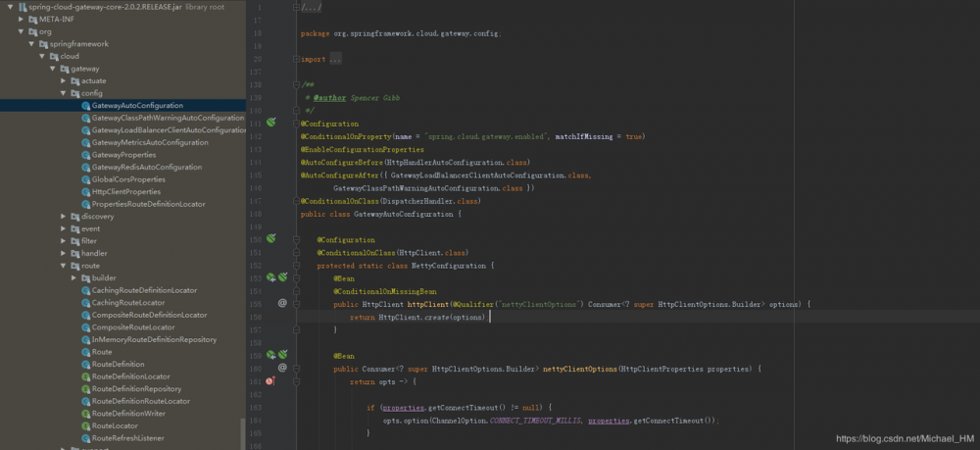Click the GatewayAutoConfiguration class name in code
This screenshot has height=450, width=980.
403,215
